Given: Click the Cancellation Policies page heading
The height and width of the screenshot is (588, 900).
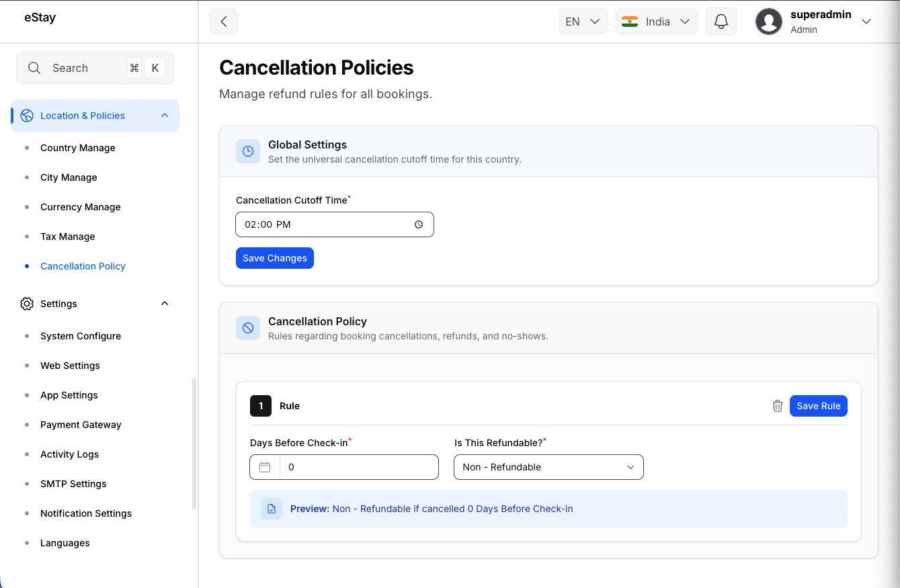Looking at the screenshot, I should click(317, 68).
